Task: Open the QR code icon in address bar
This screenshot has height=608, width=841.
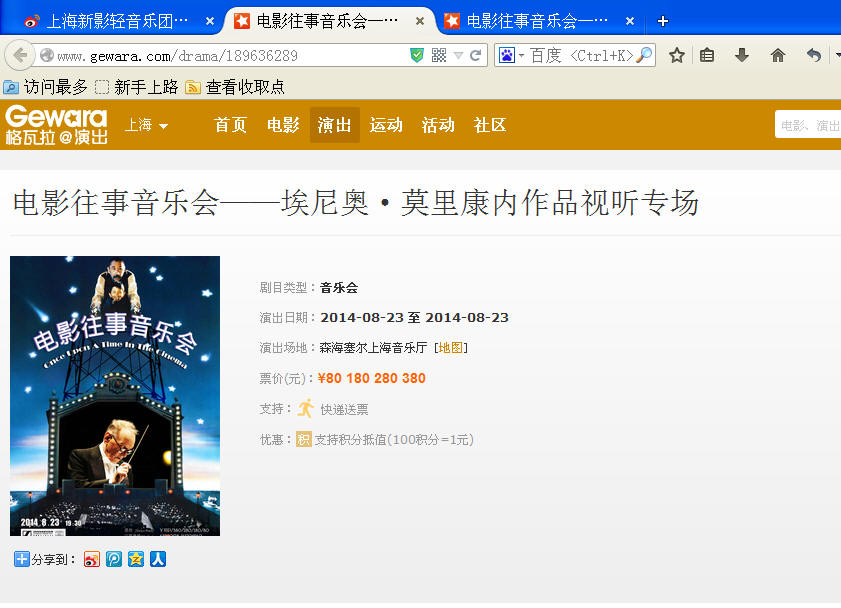Action: [x=439, y=55]
